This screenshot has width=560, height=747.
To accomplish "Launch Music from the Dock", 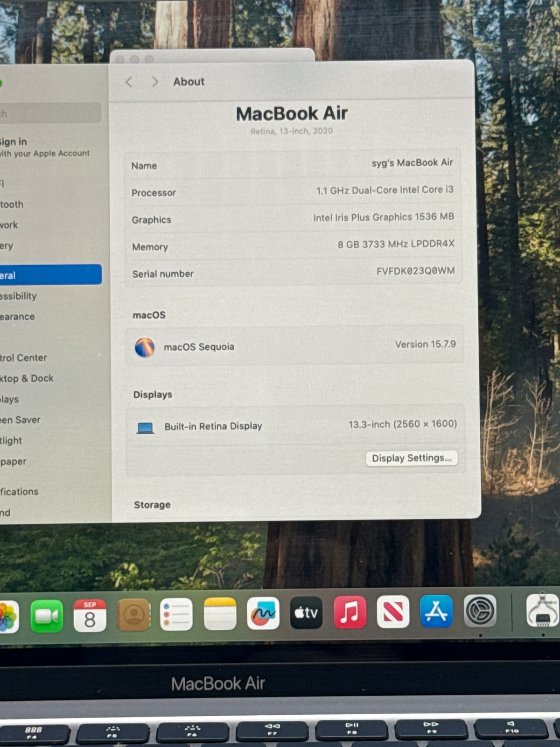I will [350, 612].
